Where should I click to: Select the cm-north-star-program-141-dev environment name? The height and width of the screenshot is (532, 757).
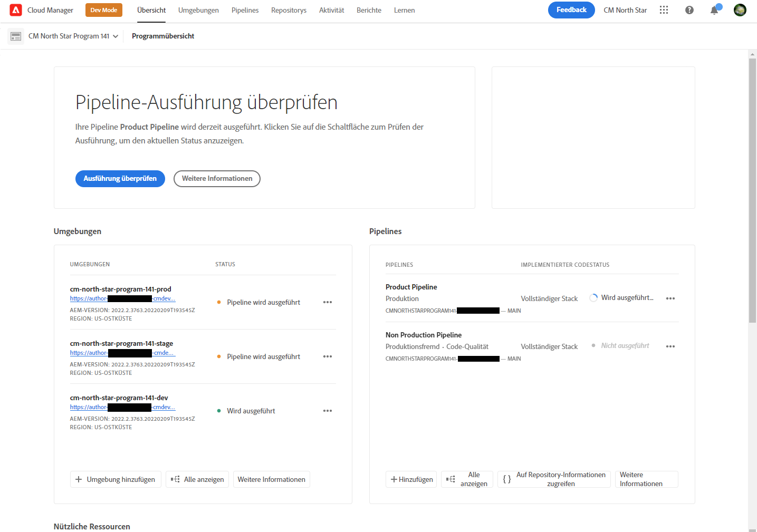[119, 398]
